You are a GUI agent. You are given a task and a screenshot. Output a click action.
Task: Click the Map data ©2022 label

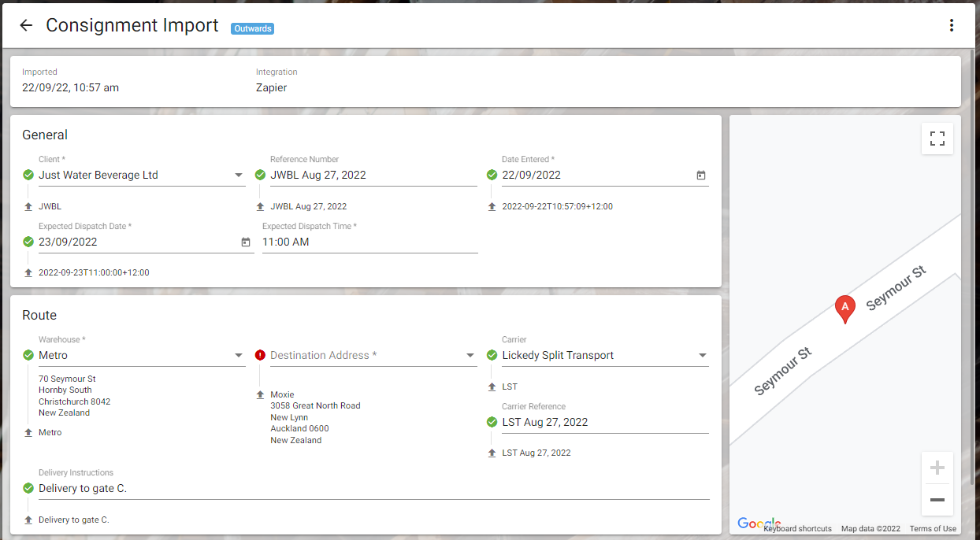pyautogui.click(x=870, y=529)
